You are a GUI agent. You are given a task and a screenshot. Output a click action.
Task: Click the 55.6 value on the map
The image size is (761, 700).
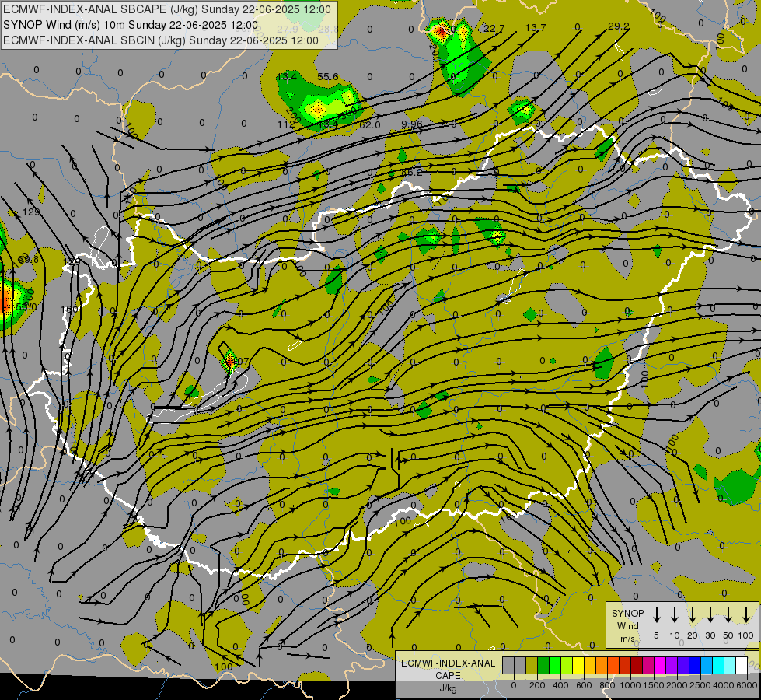(x=328, y=77)
